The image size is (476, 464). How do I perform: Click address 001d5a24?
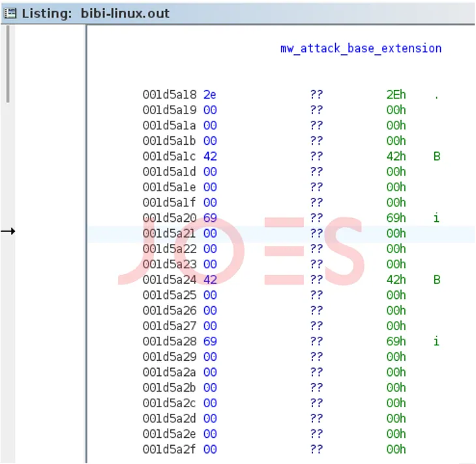170,280
